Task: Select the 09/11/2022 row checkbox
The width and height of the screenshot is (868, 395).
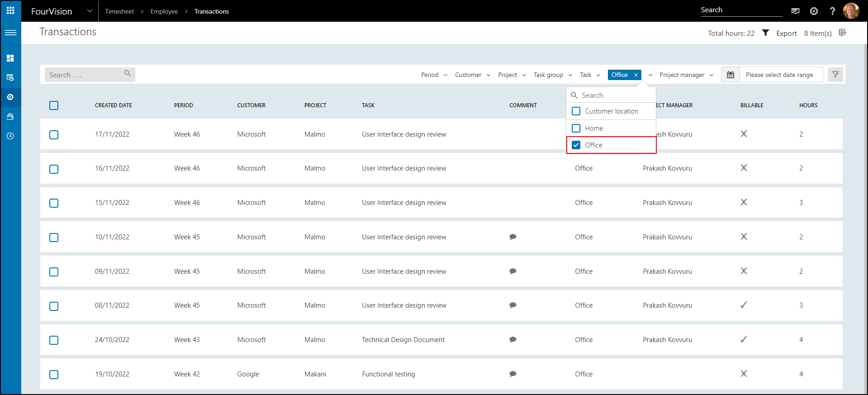Action: [54, 272]
